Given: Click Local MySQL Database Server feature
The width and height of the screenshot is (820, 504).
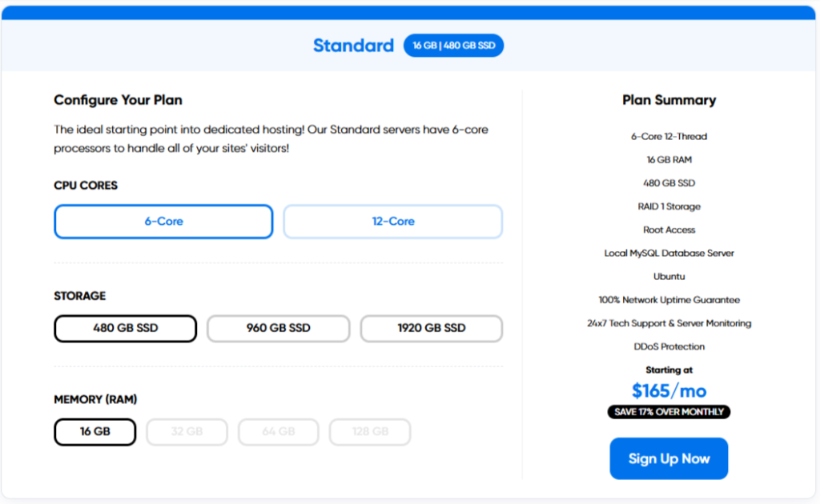Looking at the screenshot, I should tap(669, 254).
